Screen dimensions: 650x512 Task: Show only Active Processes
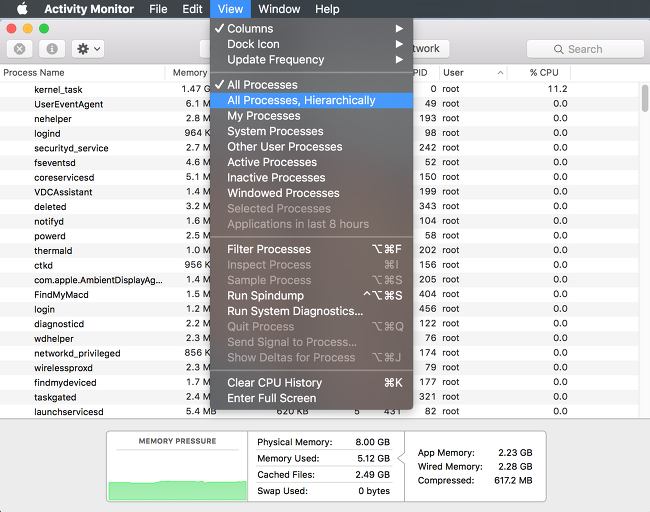click(311, 162)
